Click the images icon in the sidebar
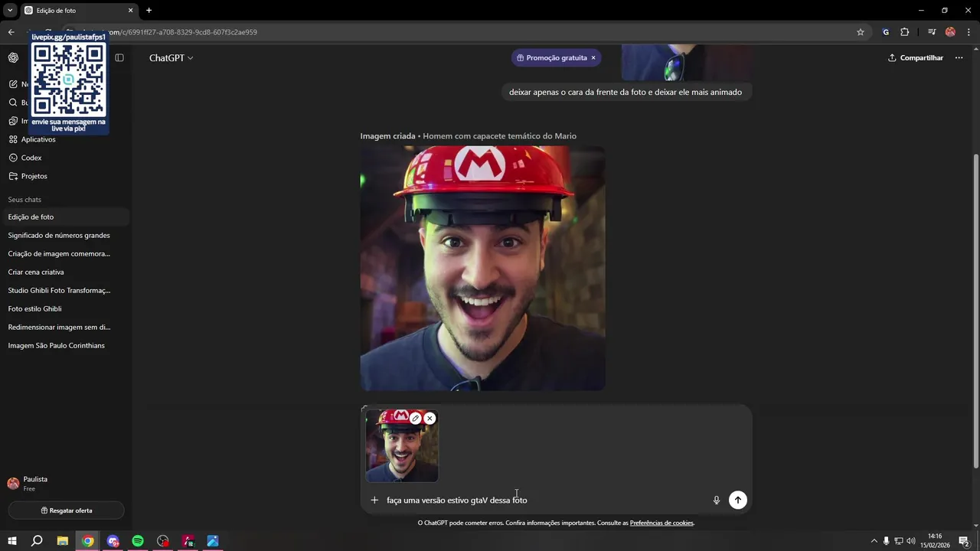Image resolution: width=980 pixels, height=551 pixels. tap(13, 121)
